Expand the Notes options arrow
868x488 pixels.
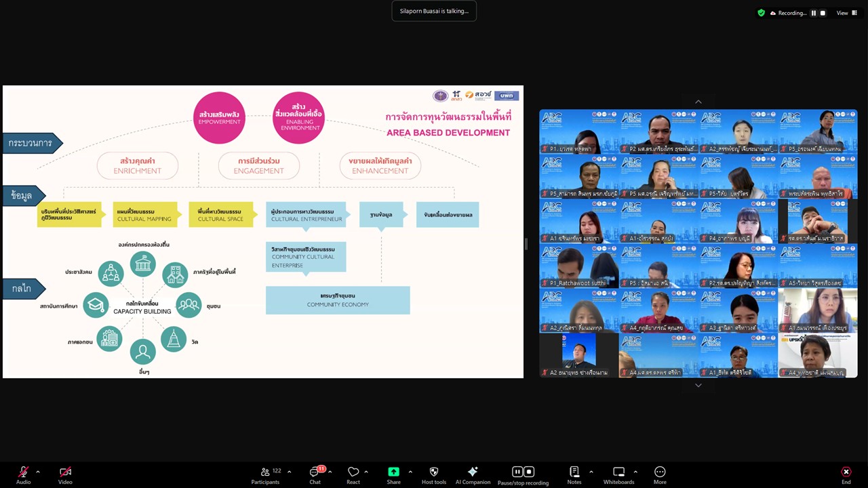[591, 472]
